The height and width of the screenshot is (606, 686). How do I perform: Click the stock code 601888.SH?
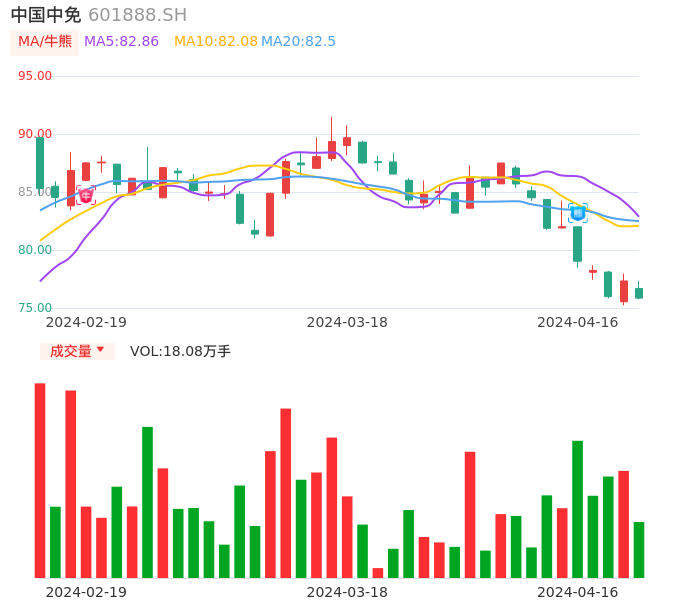[x=137, y=15]
